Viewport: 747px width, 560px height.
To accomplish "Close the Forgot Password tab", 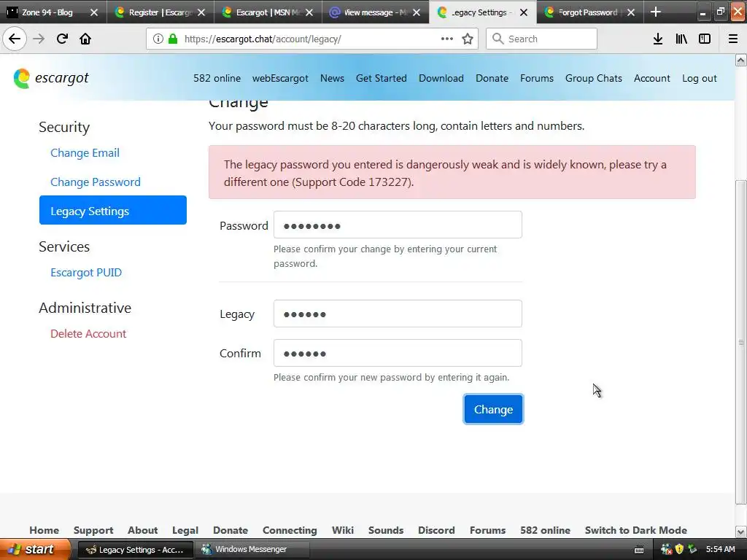I will pyautogui.click(x=631, y=12).
